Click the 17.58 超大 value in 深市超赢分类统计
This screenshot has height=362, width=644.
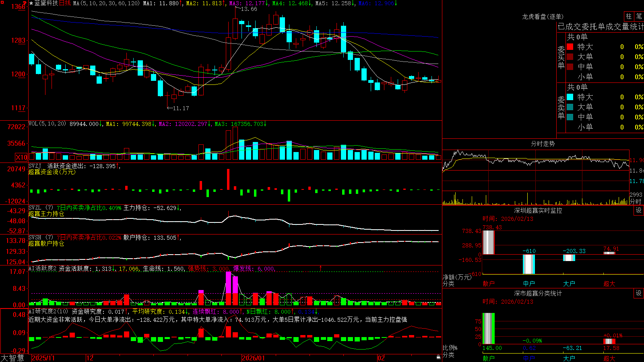pos(611,348)
